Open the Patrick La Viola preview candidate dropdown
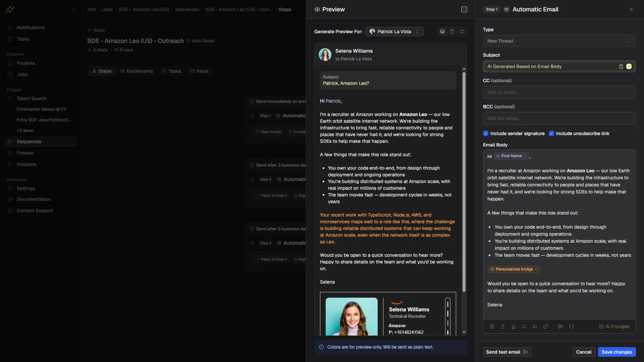This screenshot has height=362, width=644. pyautogui.click(x=394, y=31)
